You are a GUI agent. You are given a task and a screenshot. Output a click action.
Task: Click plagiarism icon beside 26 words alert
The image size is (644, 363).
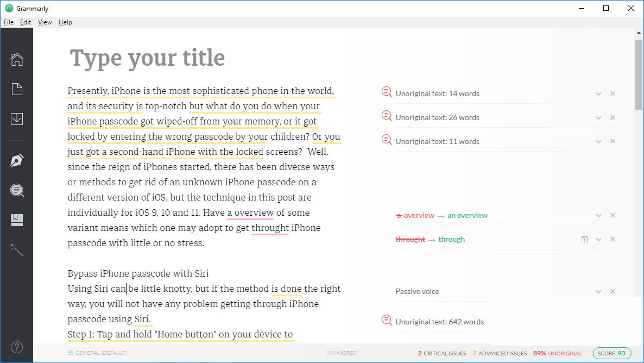387,116
